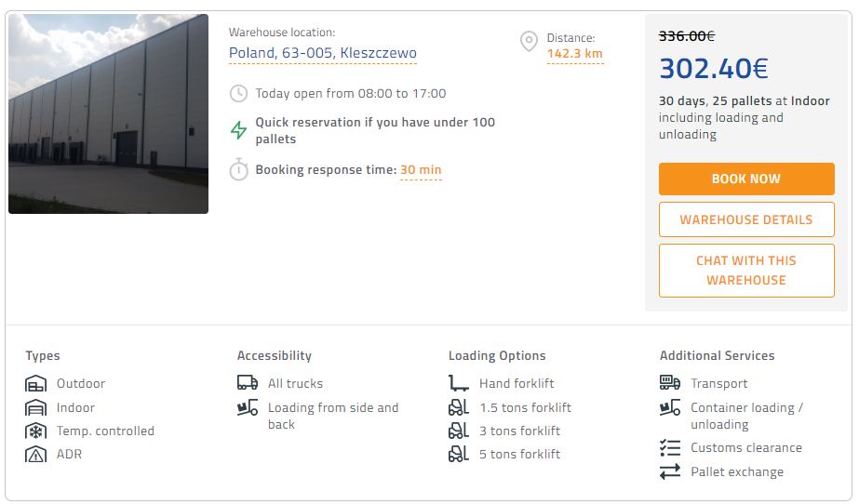859x504 pixels.
Task: Click the 30 min response time link
Action: [421, 170]
